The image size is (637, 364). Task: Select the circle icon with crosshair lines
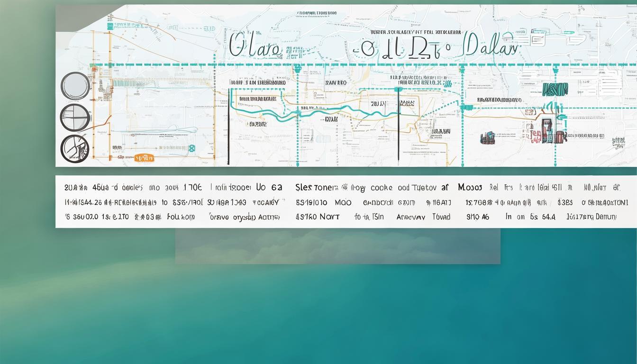click(75, 117)
